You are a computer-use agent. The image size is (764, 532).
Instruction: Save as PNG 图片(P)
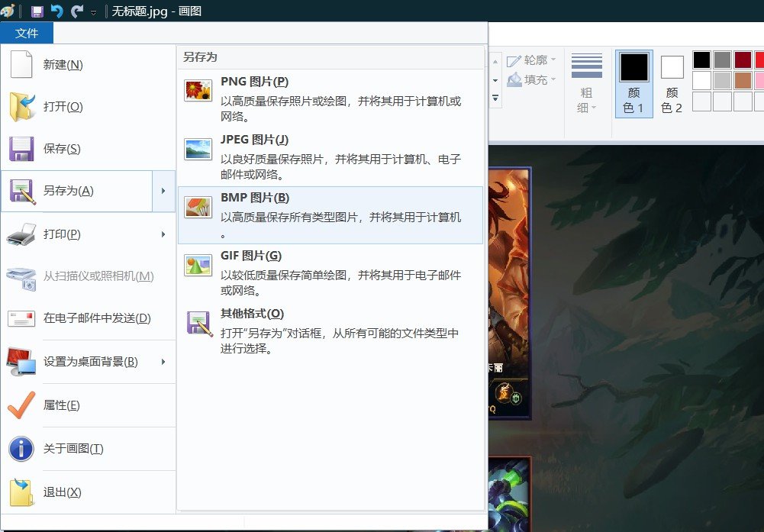(x=330, y=99)
